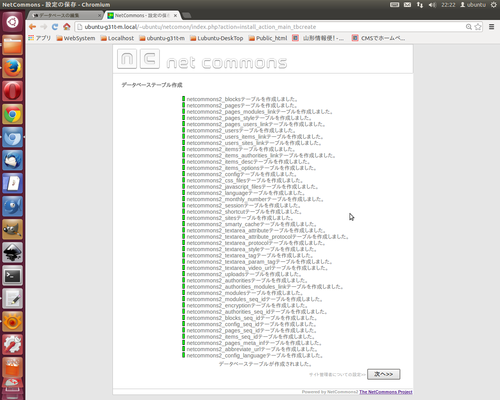500x400 pixels.
Task: Open the Localhost bookmark folder
Action: coord(117,38)
